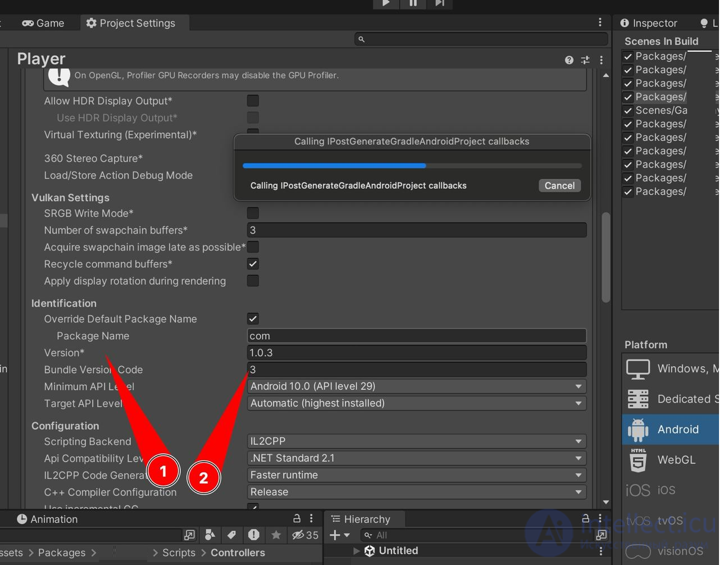Screen dimensions: 728x565
Task: Open Player settings help icon
Action: coord(569,60)
